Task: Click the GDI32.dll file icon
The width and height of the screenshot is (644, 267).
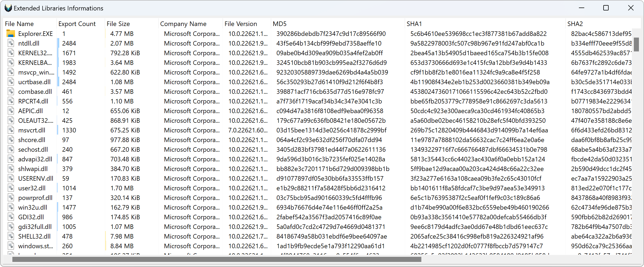Action: (11, 217)
